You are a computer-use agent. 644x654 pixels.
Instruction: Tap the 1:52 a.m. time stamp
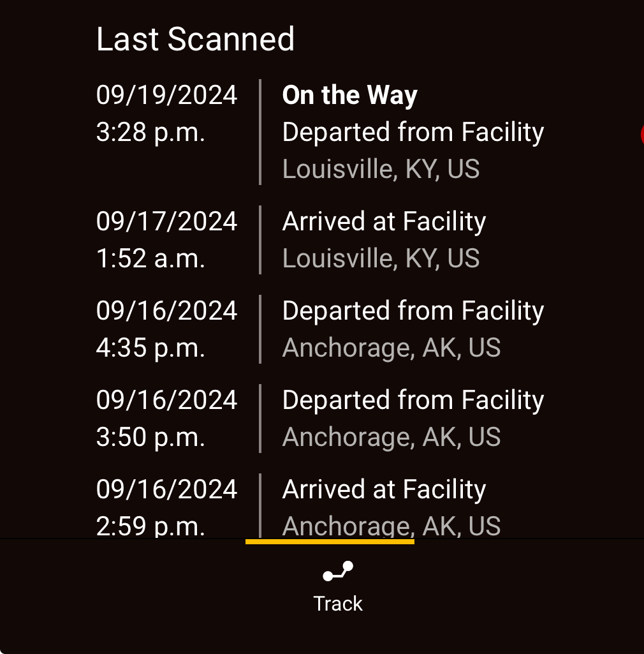point(150,258)
